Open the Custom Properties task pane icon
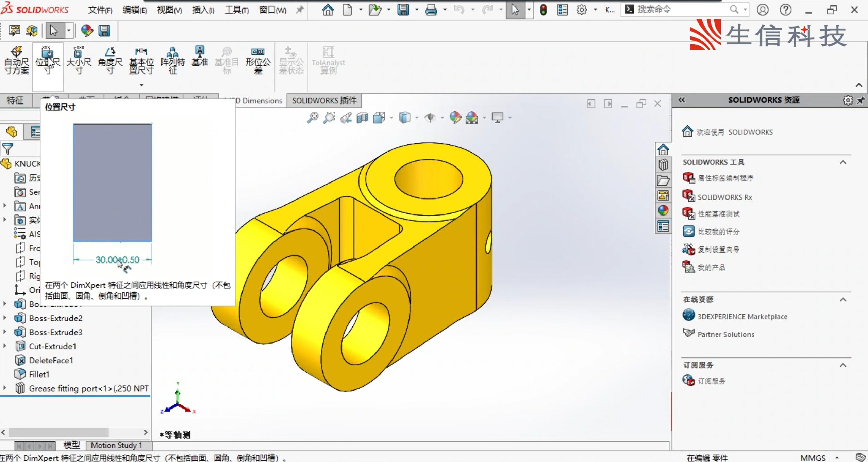This screenshot has width=868, height=462. (663, 226)
